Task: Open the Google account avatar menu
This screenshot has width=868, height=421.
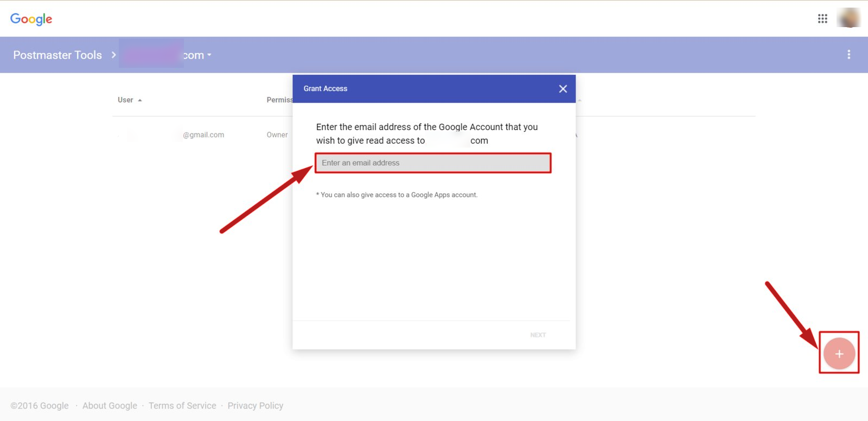Action: click(x=848, y=18)
